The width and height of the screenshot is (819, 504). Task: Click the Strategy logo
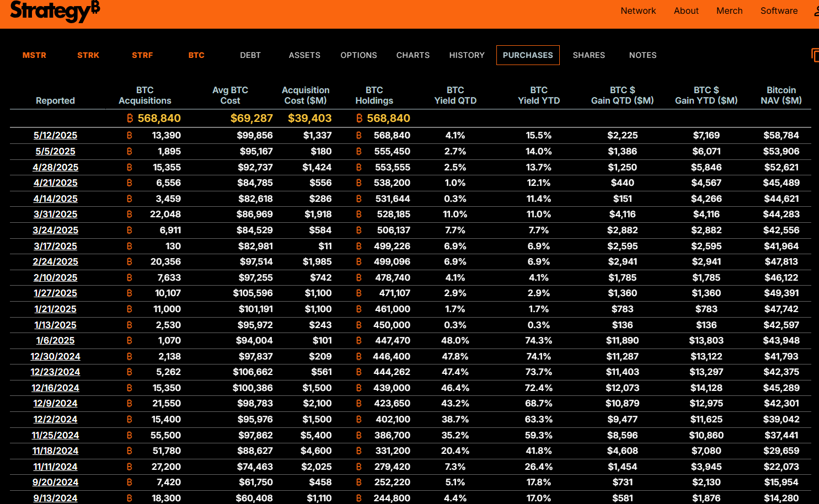pos(55,11)
